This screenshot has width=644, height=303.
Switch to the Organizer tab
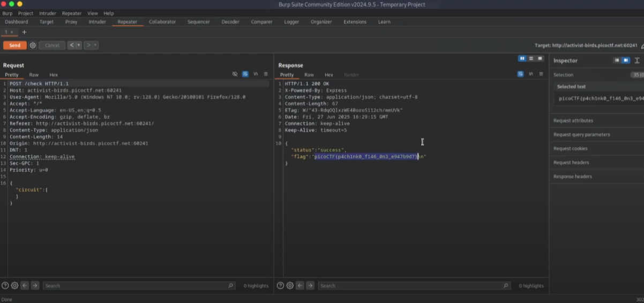coord(321,22)
